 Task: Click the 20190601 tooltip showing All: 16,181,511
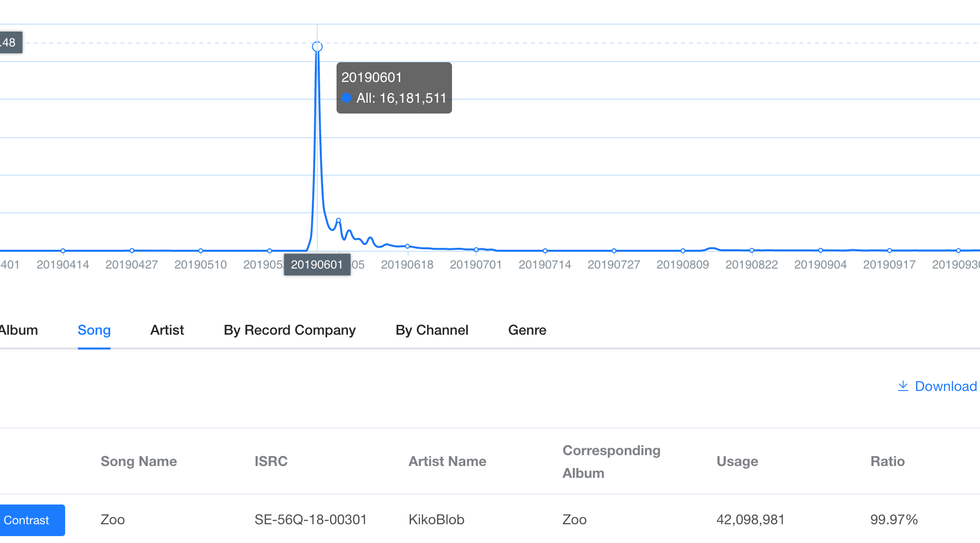pos(394,88)
